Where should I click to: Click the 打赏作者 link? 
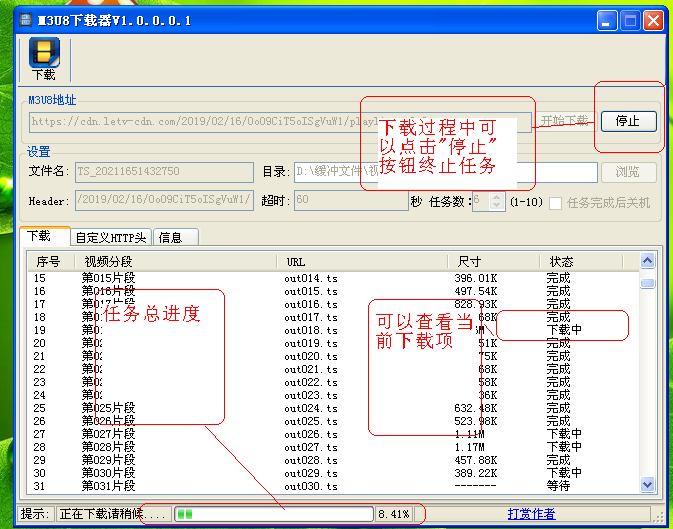[x=531, y=514]
